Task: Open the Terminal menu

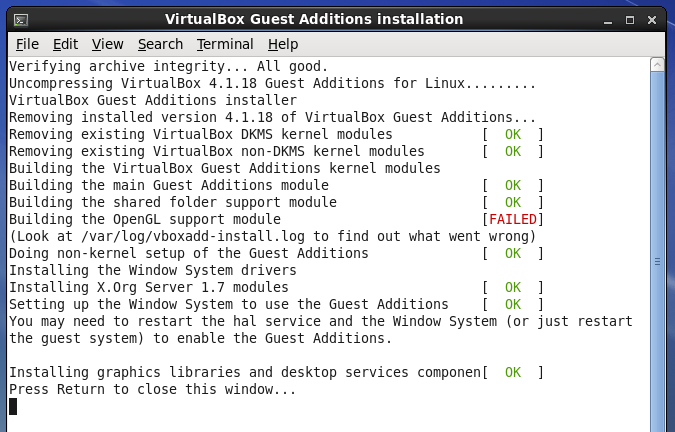Action: (x=225, y=44)
